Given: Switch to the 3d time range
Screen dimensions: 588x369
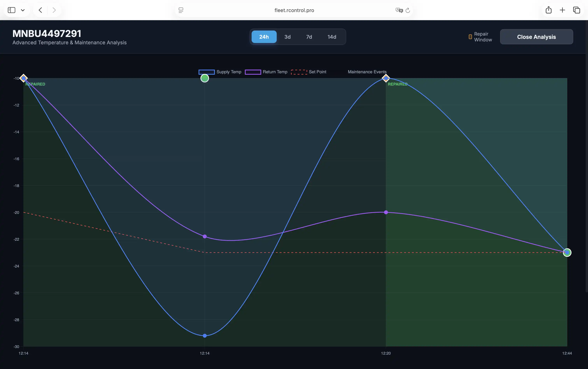Looking at the screenshot, I should click(x=287, y=37).
